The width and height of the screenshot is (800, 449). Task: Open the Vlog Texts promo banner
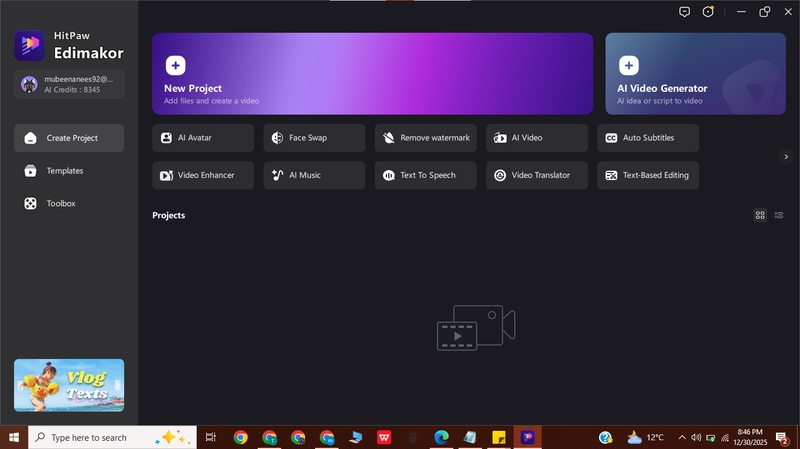pos(69,385)
